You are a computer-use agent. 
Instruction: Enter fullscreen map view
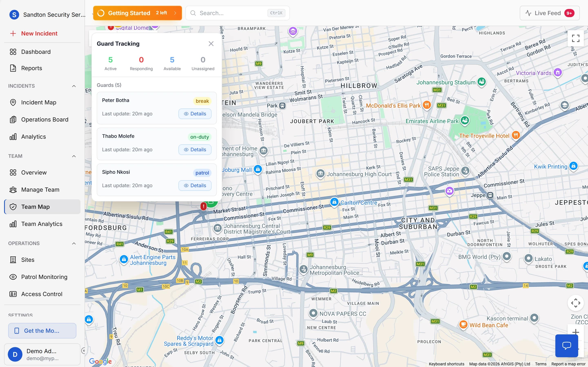pos(576,38)
